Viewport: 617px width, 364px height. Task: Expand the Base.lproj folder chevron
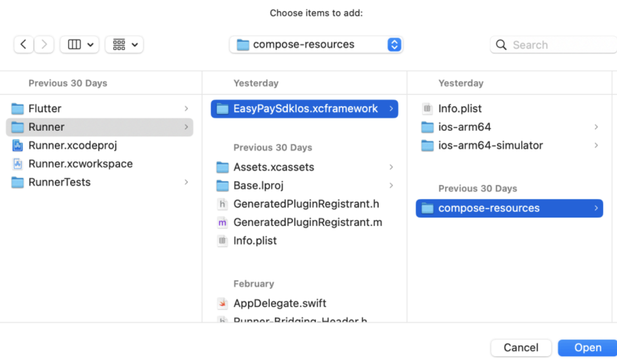click(x=391, y=186)
